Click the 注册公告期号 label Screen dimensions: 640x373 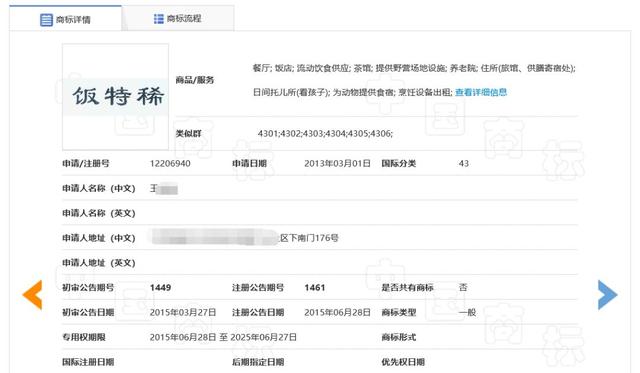(258, 288)
